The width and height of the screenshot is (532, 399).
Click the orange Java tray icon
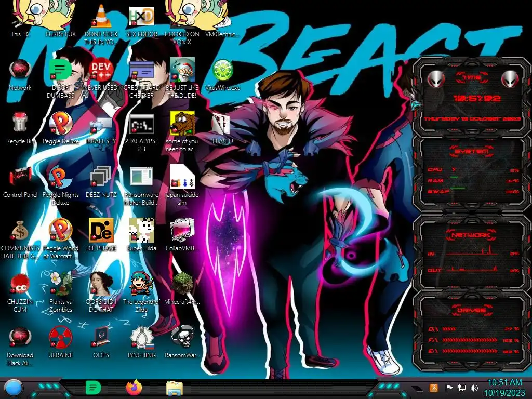click(x=434, y=388)
